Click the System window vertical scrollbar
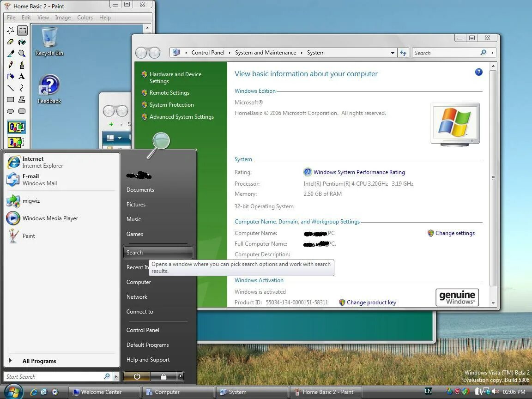This screenshot has width=532, height=399. pos(493,177)
